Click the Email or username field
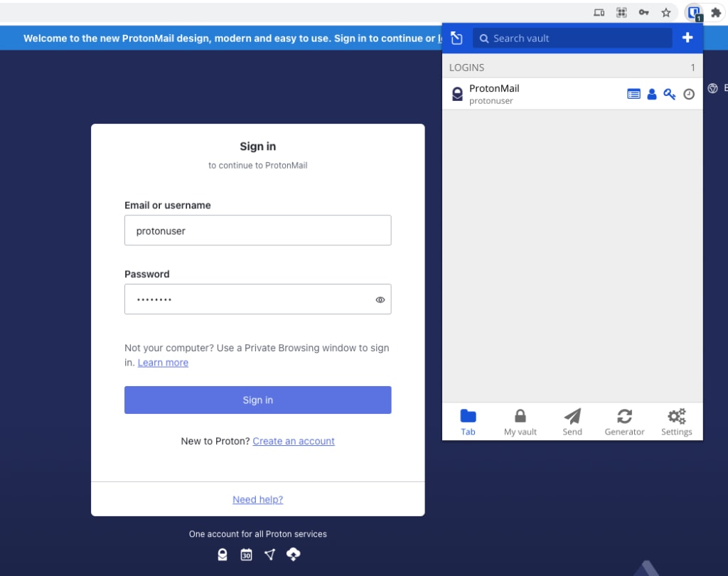 257,230
